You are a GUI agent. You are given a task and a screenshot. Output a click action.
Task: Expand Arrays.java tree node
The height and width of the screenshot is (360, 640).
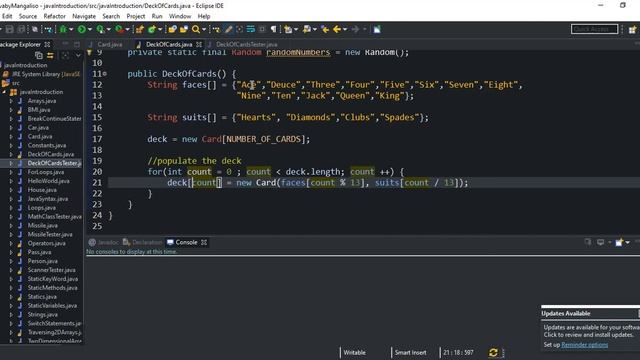[11, 101]
